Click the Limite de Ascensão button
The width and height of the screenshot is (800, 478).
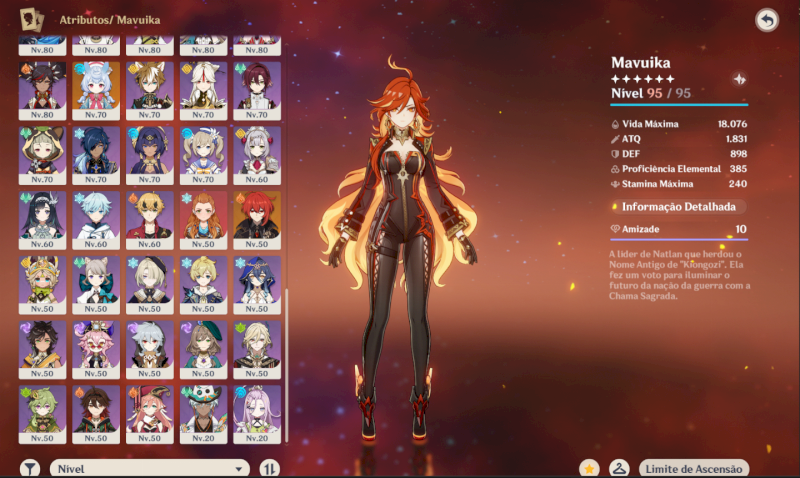[694, 469]
